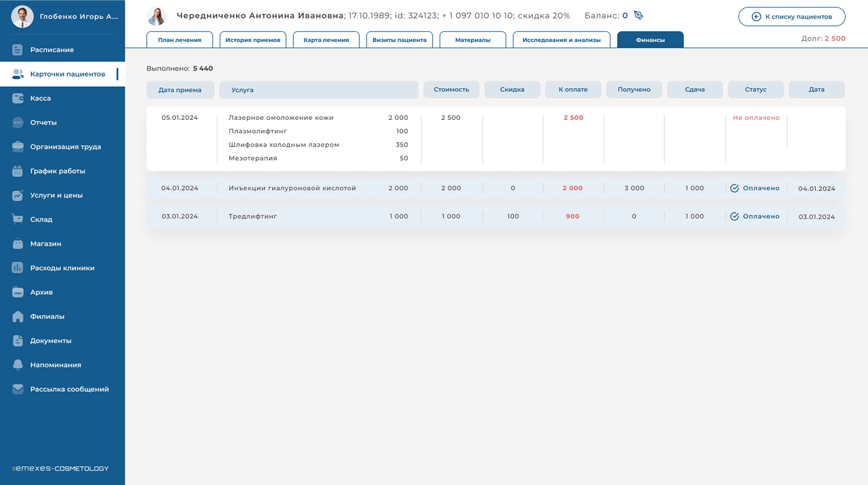Screen dimensions: 868x485
Task: Click the Не оплачено status for 05.01.2024
Action: coord(756,118)
